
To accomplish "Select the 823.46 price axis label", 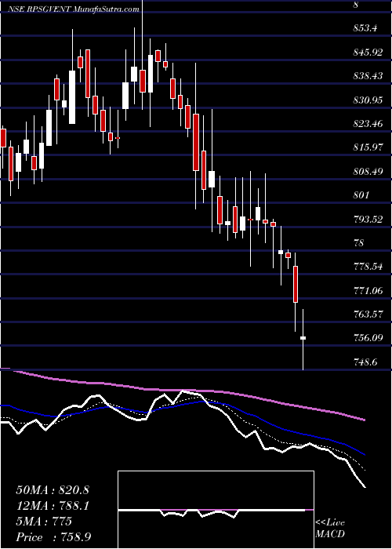I will (368, 124).
